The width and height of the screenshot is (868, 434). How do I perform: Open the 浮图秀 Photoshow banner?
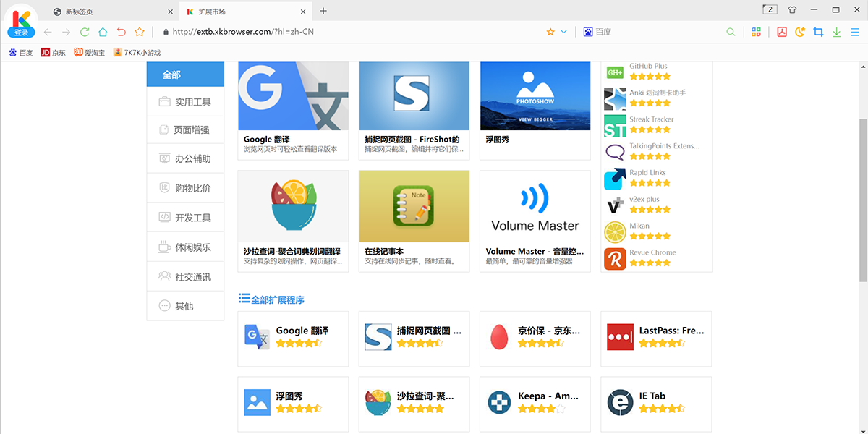535,96
